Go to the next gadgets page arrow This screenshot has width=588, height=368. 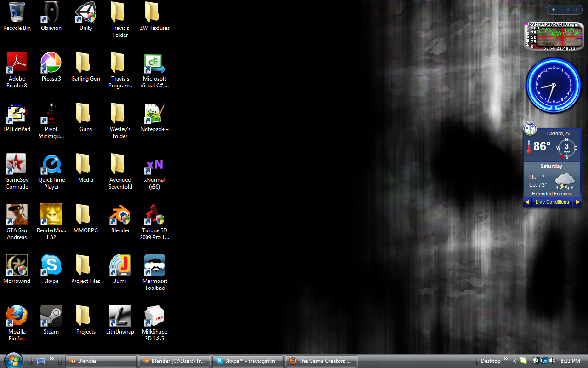577,10
